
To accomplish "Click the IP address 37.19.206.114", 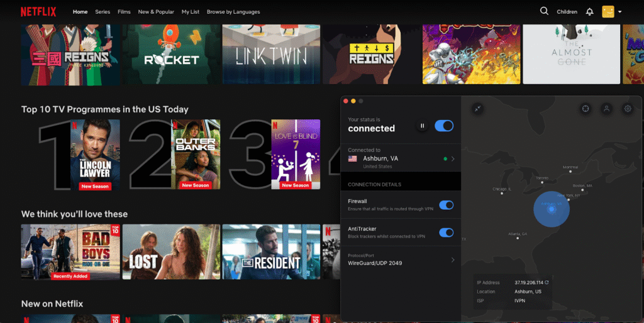I will 528,282.
